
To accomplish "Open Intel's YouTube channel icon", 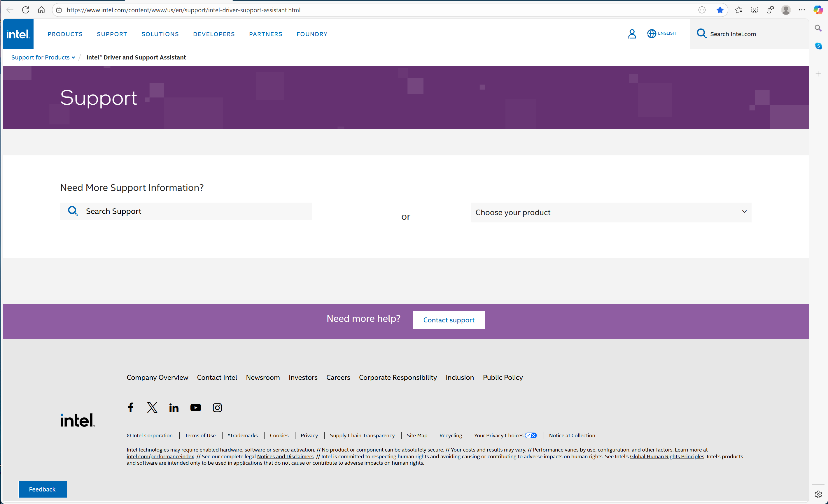I will click(196, 407).
